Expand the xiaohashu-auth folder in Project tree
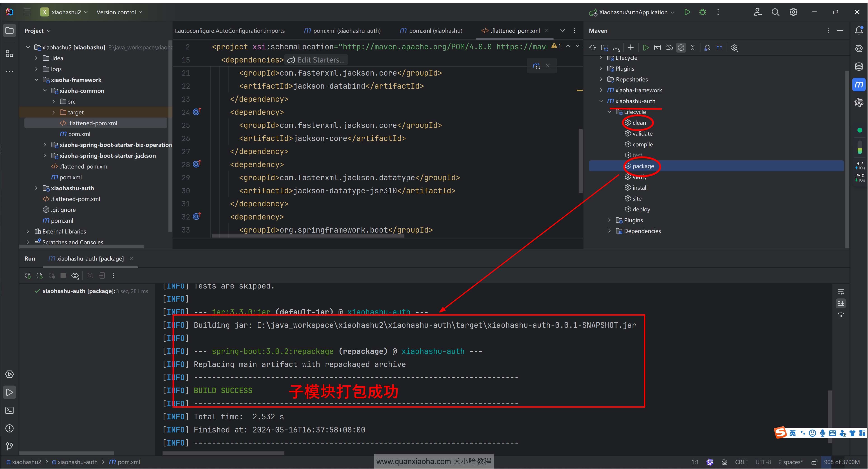 tap(36, 188)
